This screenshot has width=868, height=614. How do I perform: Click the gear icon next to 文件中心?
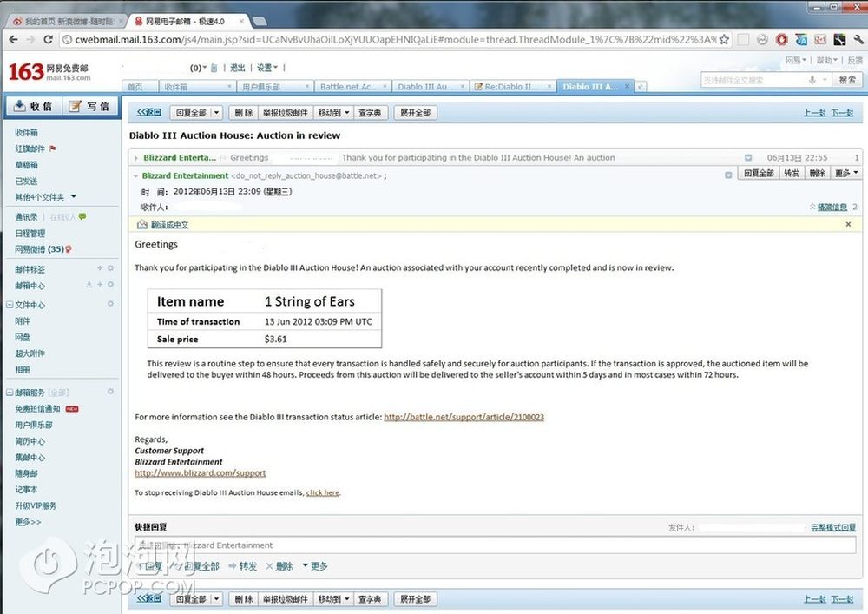click(111, 303)
